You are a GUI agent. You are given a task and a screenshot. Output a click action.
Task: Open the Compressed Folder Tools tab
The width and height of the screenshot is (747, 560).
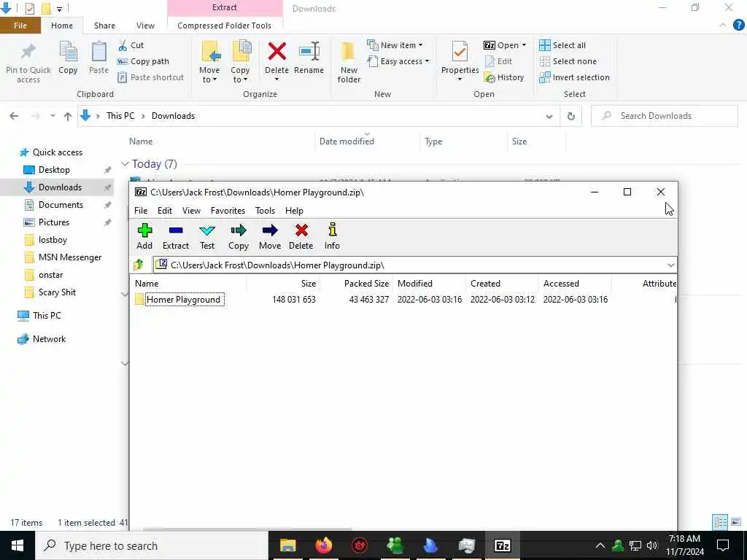tap(225, 26)
